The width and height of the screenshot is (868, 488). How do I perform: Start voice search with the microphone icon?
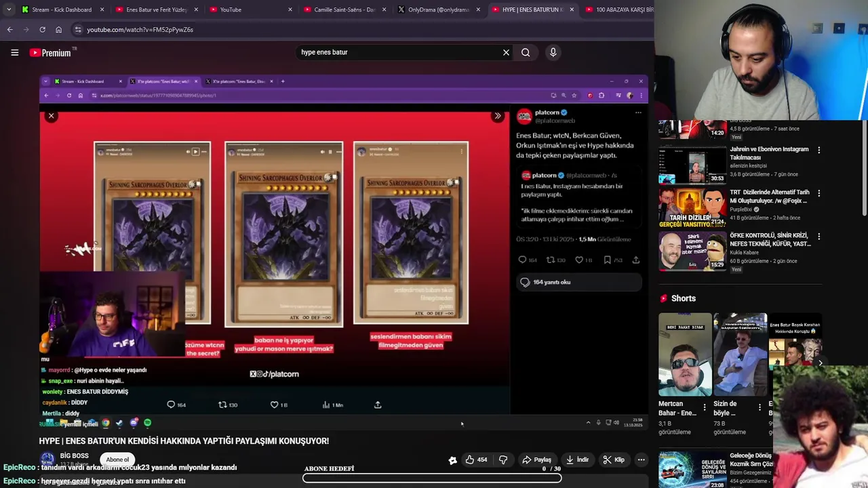coord(553,52)
